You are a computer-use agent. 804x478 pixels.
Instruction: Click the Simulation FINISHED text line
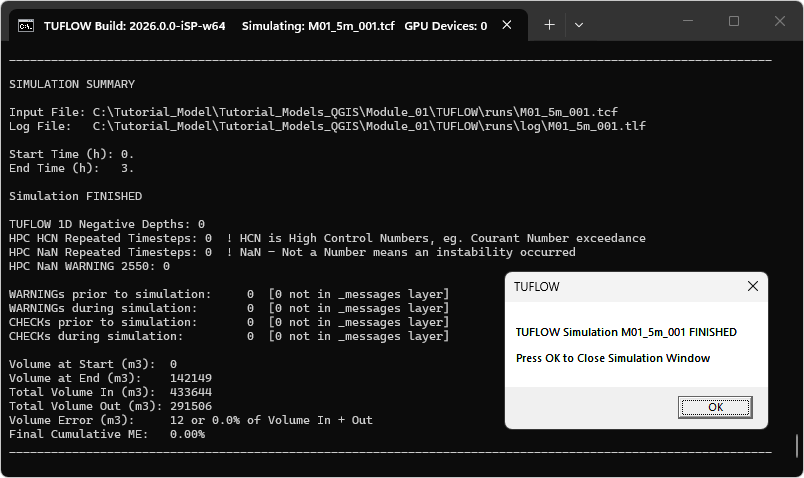pos(75,196)
